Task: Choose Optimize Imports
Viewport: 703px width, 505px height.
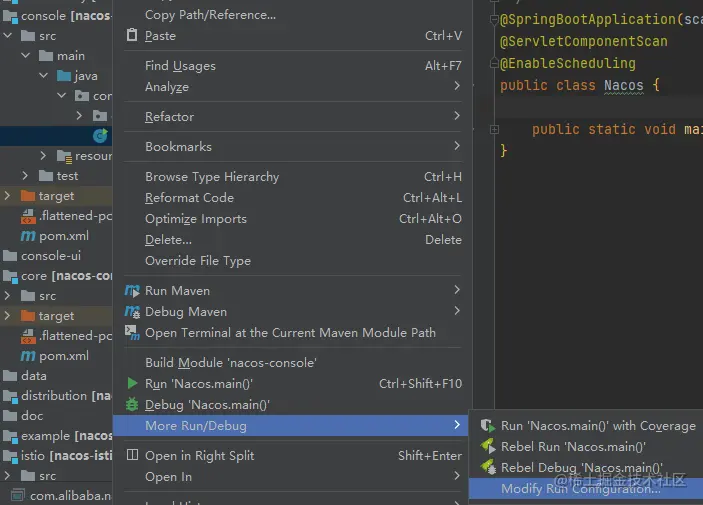Action: [292, 219]
